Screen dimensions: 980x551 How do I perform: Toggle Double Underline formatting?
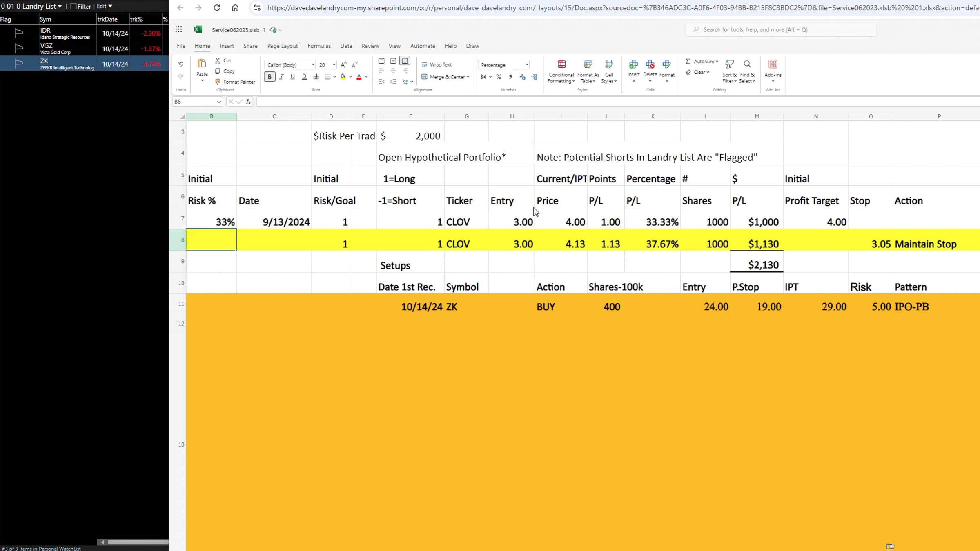pyautogui.click(x=304, y=77)
